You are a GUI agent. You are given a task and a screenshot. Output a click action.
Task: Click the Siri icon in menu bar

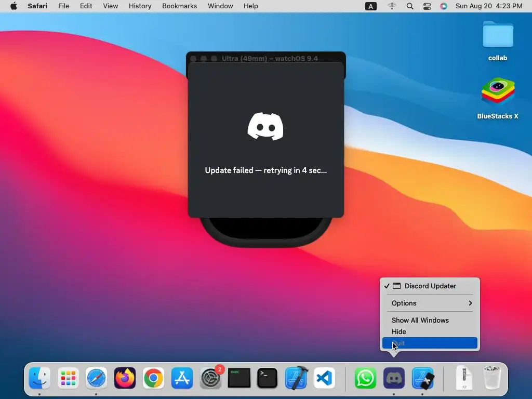(x=444, y=6)
